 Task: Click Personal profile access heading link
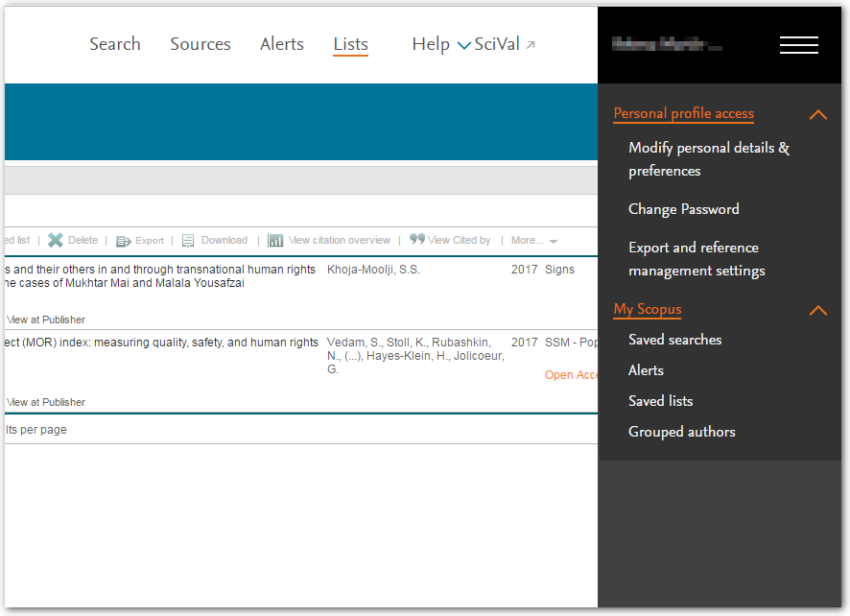point(684,113)
